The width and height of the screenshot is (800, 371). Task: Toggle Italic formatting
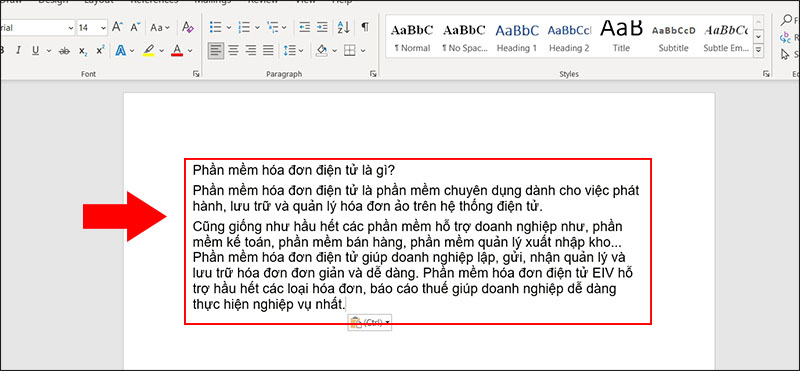[18, 51]
